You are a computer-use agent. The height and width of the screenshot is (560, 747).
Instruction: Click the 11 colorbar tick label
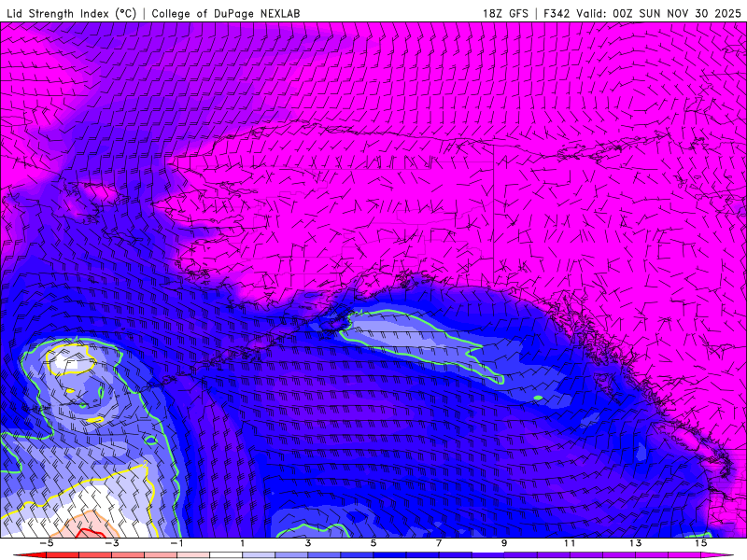(x=570, y=543)
